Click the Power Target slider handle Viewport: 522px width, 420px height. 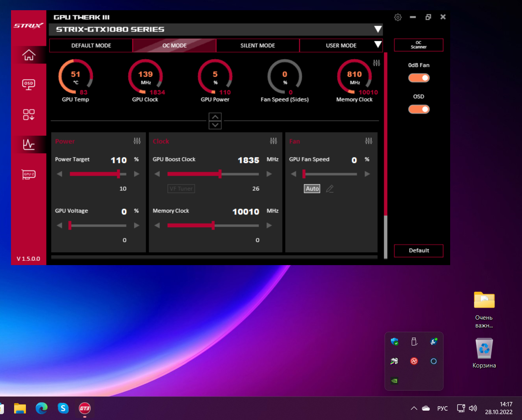[118, 174]
